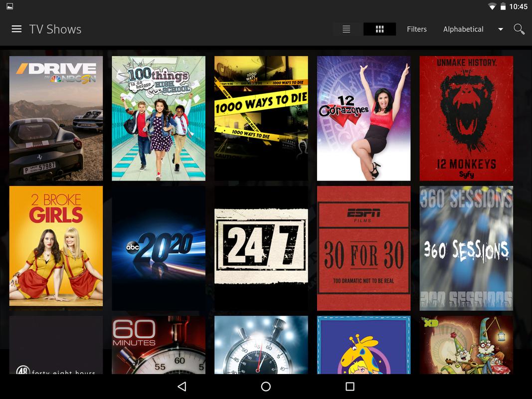532x399 pixels.
Task: Tap the Android home button
Action: (x=266, y=387)
